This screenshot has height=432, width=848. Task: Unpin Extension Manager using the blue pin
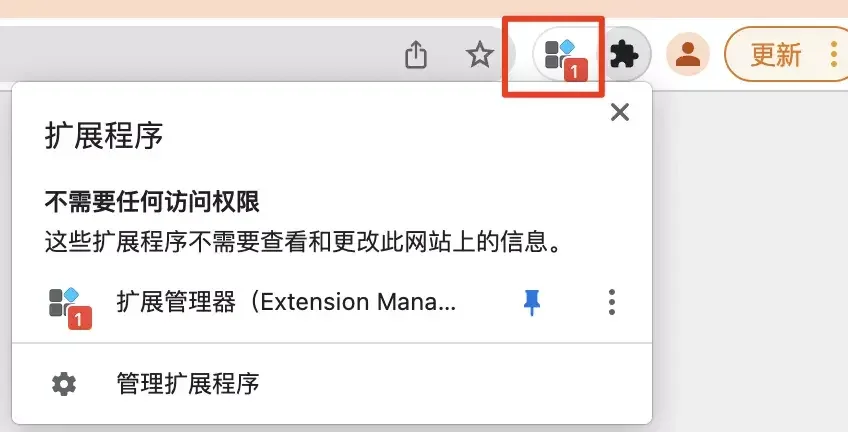532,302
